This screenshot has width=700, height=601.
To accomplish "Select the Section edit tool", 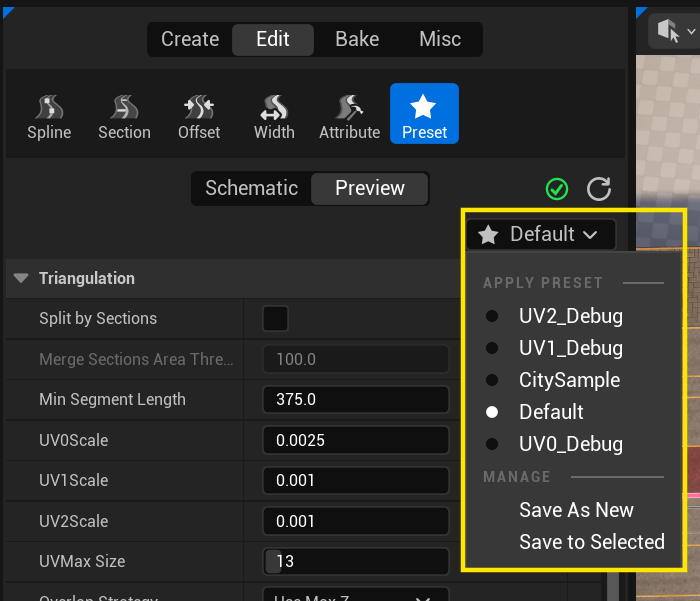I will (x=124, y=117).
